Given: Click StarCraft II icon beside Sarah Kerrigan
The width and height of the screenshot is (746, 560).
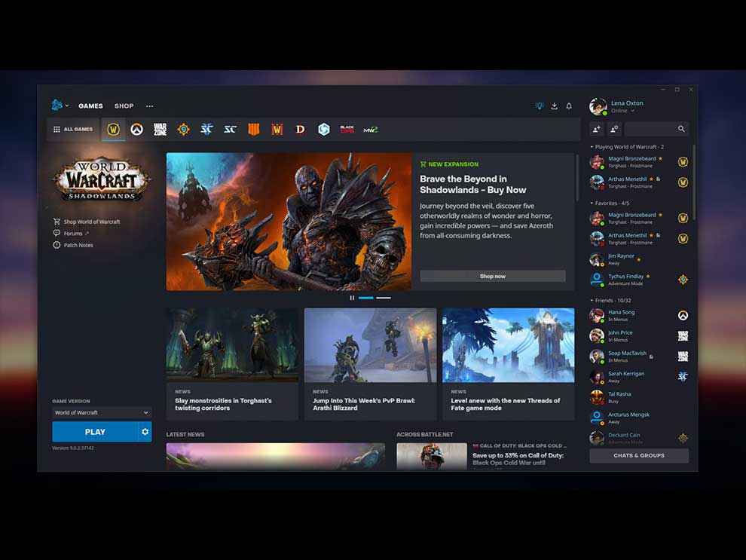Looking at the screenshot, I should [683, 376].
